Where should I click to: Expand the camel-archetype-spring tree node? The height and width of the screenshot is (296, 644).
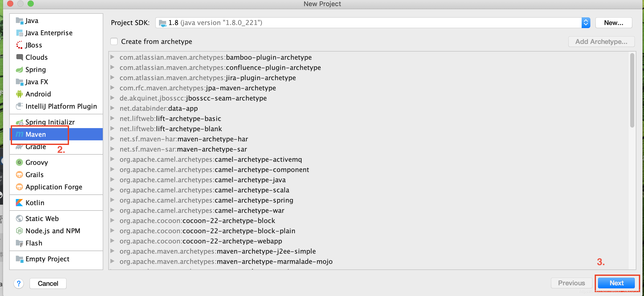coord(112,200)
